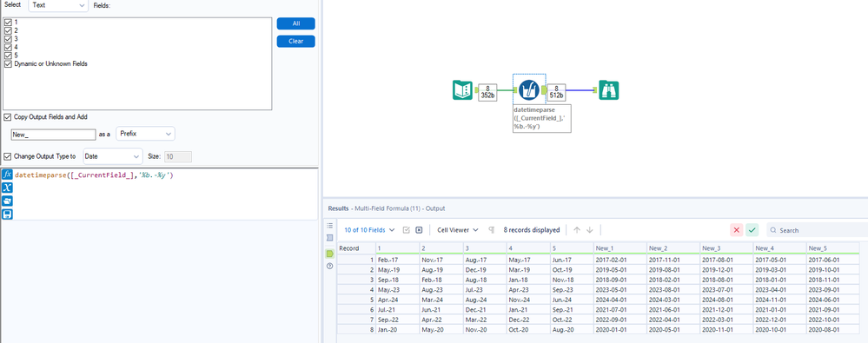The image size is (868, 343).
Task: Open recent and saved expressions folder icon
Action: point(8,201)
